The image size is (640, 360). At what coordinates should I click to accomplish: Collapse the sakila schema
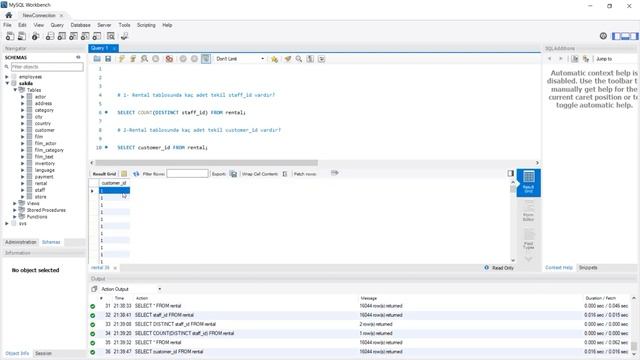(x=7, y=83)
